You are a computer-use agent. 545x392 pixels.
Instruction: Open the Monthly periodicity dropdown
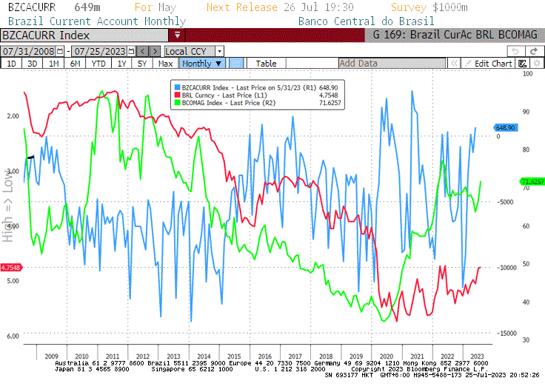[x=202, y=64]
